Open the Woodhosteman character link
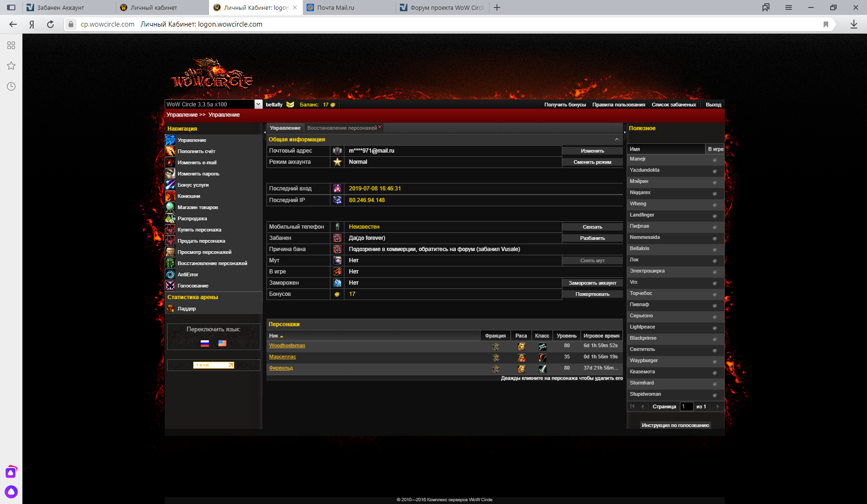 pos(287,346)
